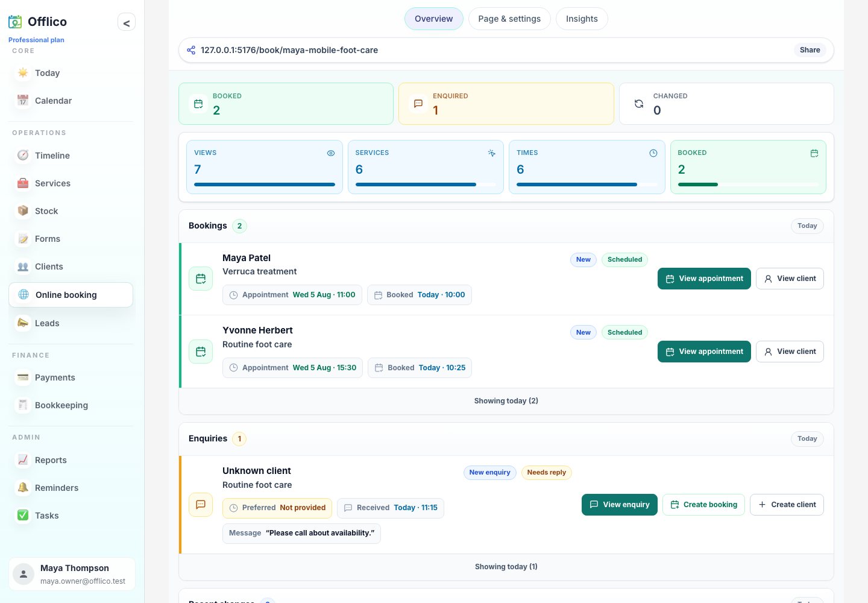Open Services in the sidebar
The image size is (868, 603).
pos(71,183)
